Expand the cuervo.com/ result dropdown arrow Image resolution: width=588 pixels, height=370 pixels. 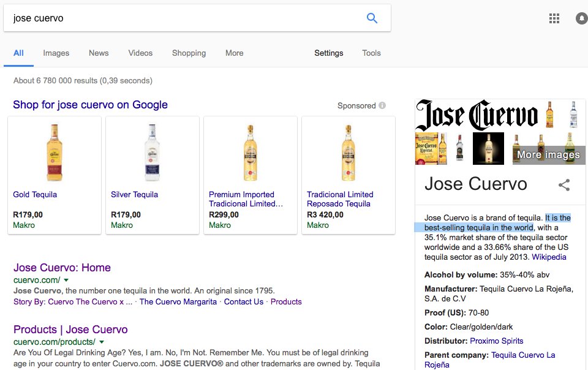tap(66, 280)
